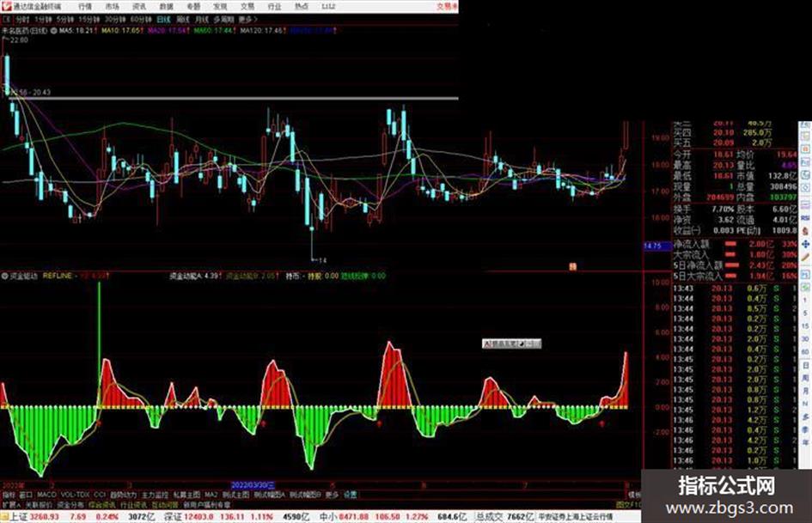
Task: Click the 日 period shortcut in the right sidebar
Action: 805,365
